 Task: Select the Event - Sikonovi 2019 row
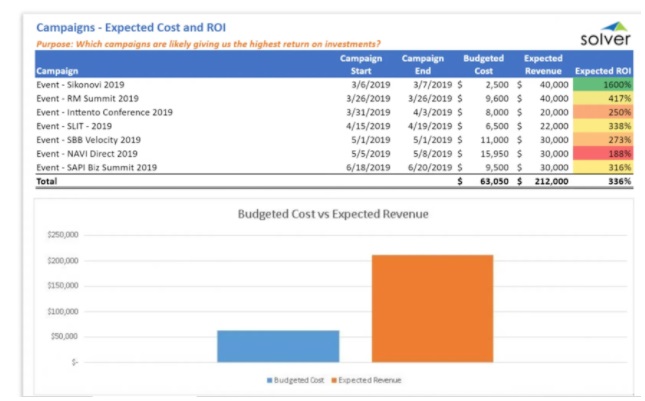pyautogui.click(x=334, y=85)
